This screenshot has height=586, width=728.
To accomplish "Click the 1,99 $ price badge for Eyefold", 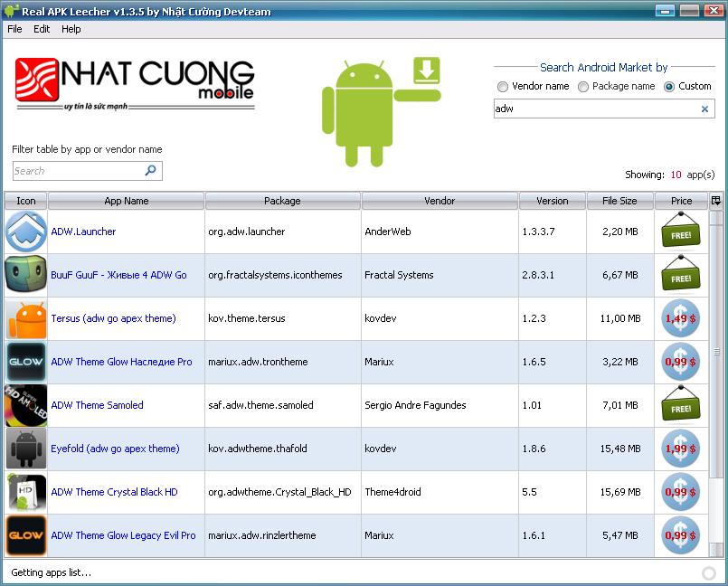I will 681,449.
